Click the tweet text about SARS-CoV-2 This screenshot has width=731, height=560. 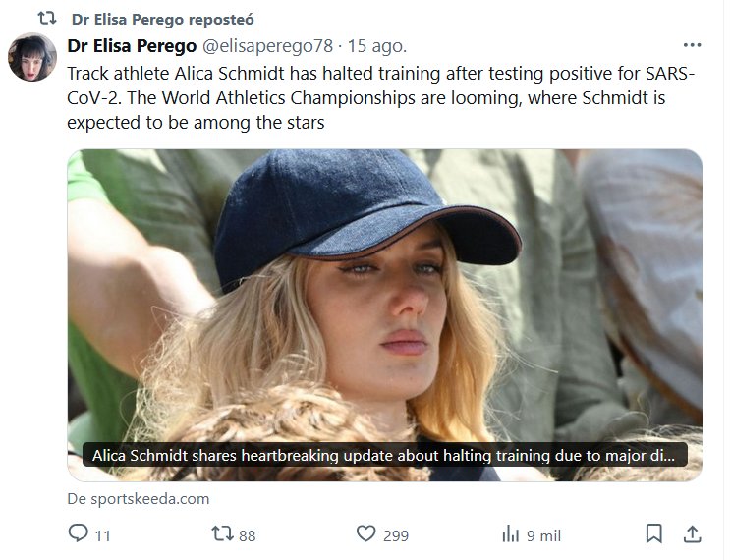[381, 98]
